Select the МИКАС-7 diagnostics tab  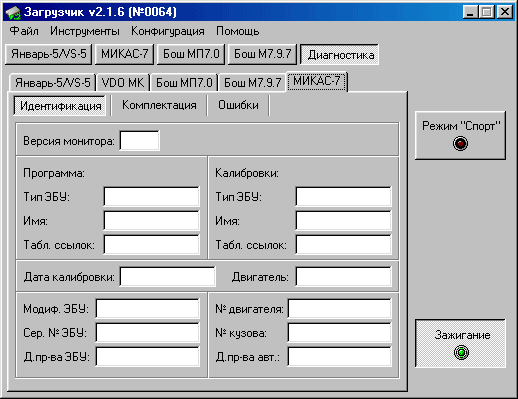click(x=317, y=81)
